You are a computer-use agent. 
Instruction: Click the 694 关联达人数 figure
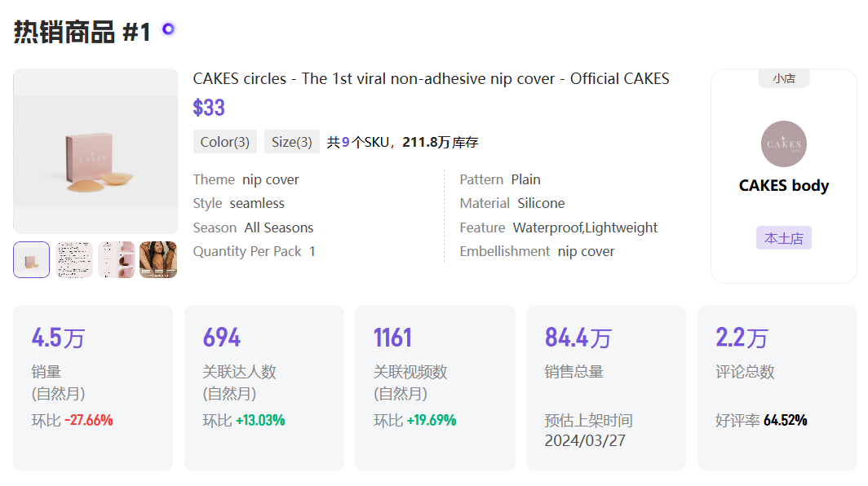pos(221,338)
